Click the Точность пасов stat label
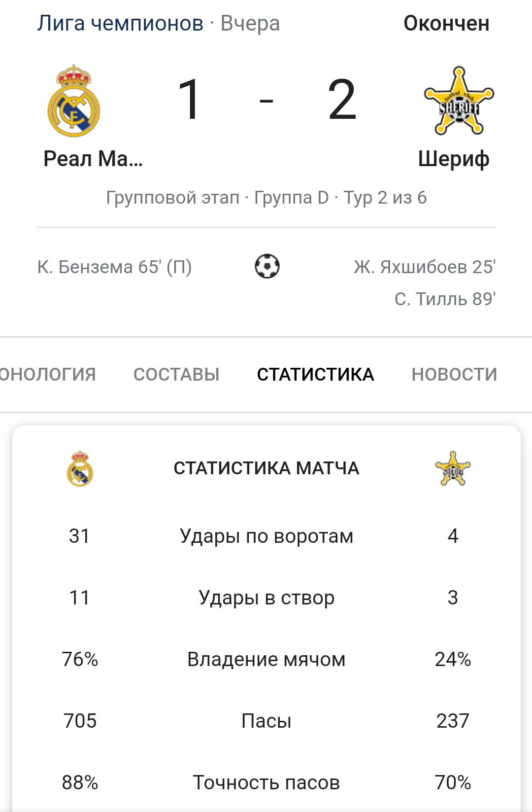 [x=266, y=782]
